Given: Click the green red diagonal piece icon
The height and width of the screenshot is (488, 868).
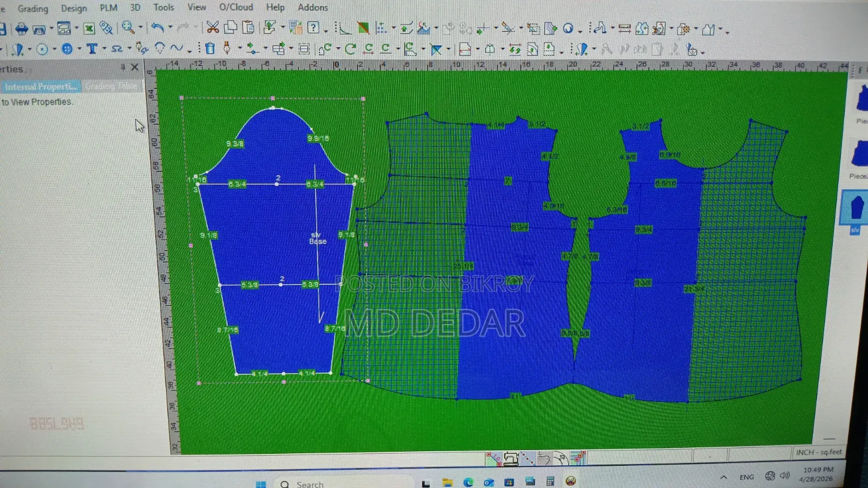Looking at the screenshot, I should click(x=363, y=28).
